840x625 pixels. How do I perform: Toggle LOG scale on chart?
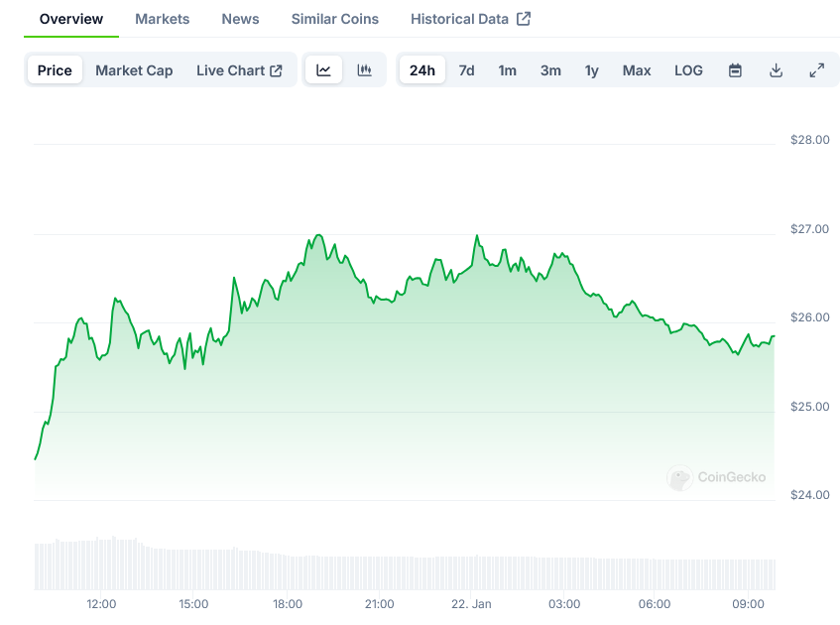[688, 70]
